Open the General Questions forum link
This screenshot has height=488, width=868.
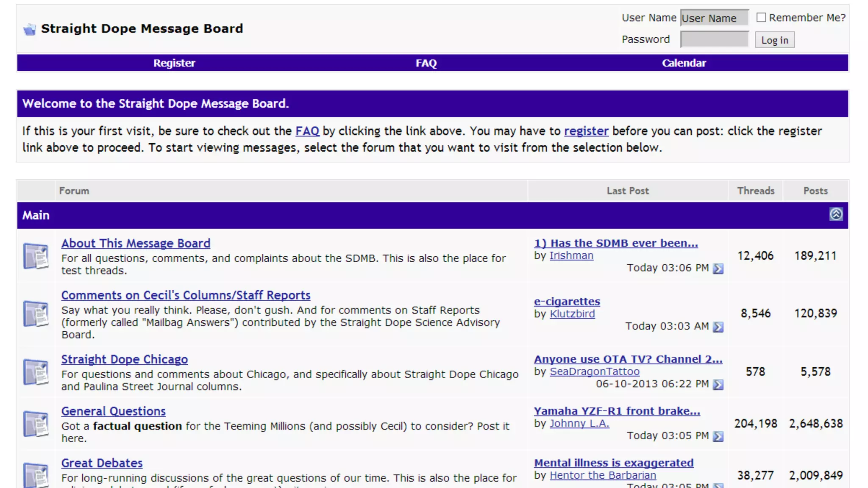pos(113,411)
